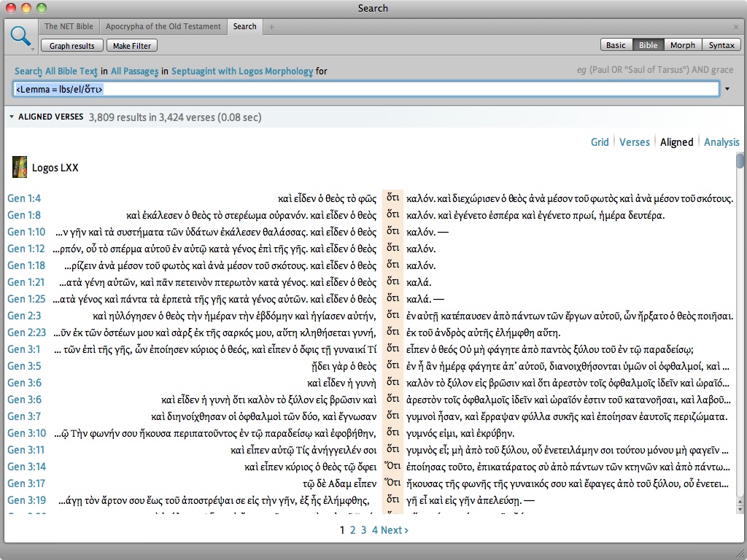Select Morph search mode

tap(683, 45)
